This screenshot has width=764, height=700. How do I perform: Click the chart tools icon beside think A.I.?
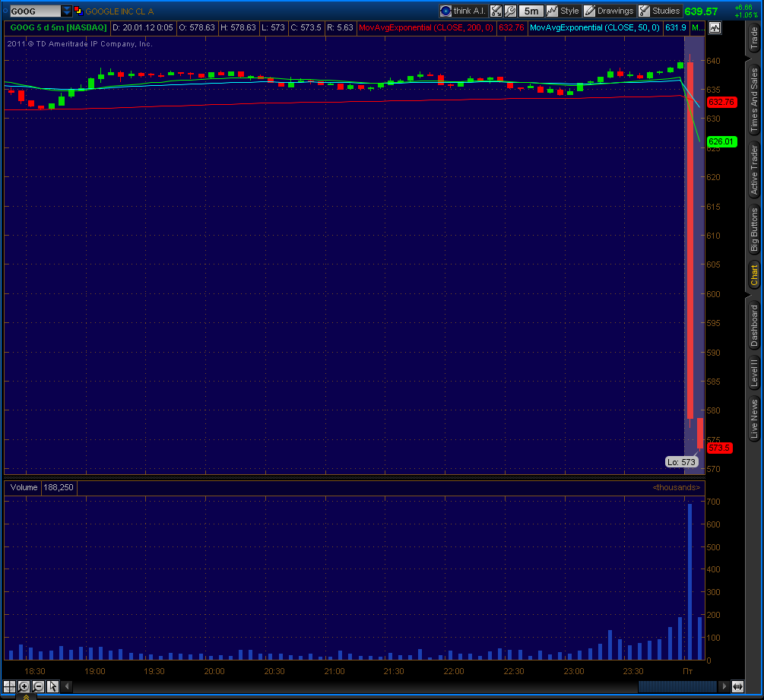click(496, 11)
